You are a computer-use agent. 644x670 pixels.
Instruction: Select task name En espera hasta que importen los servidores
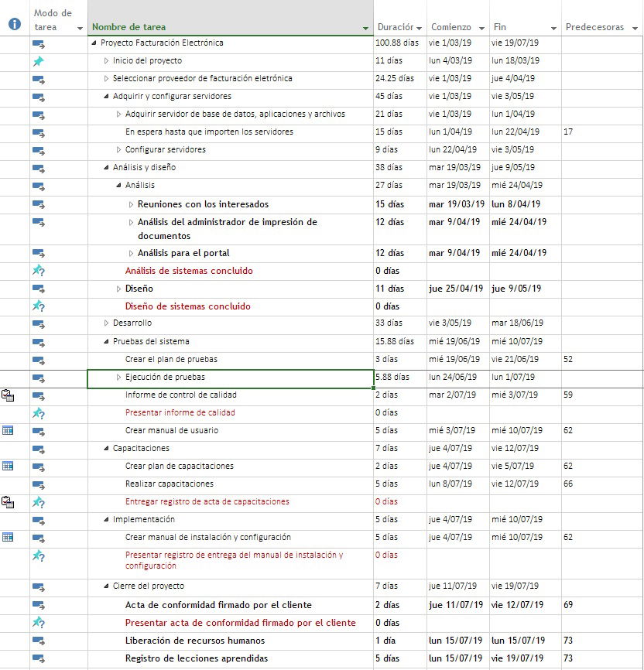tap(209, 132)
